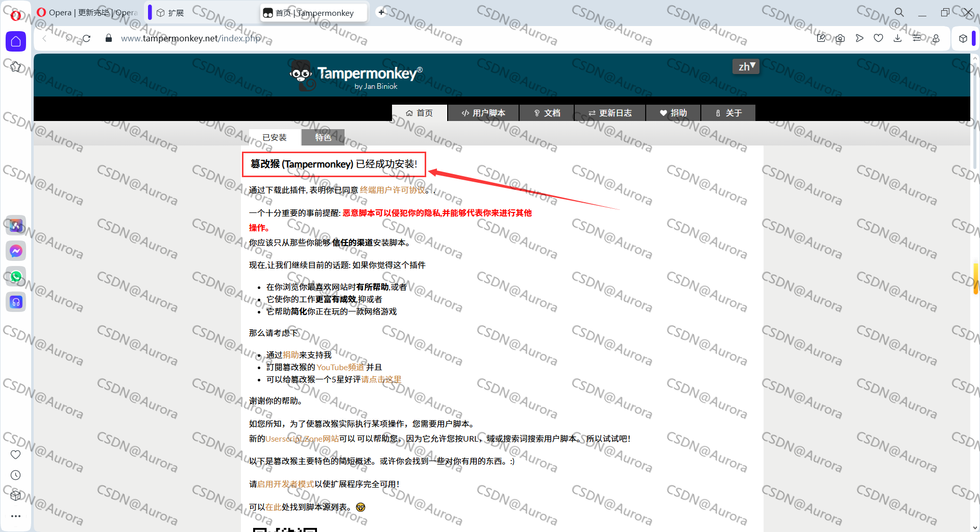Viewport: 980px width, 532px height.
Task: Open bookmarks heart in sidebar bottom
Action: click(x=16, y=454)
